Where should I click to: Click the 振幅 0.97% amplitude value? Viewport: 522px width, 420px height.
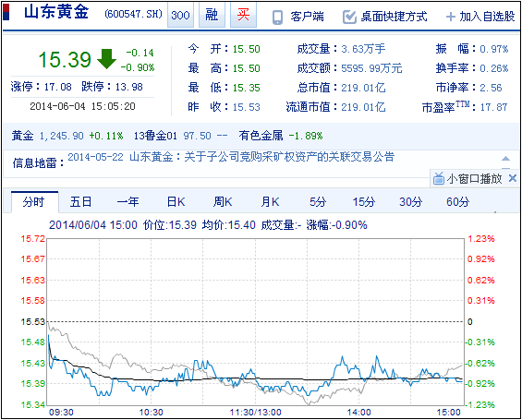coord(493,49)
